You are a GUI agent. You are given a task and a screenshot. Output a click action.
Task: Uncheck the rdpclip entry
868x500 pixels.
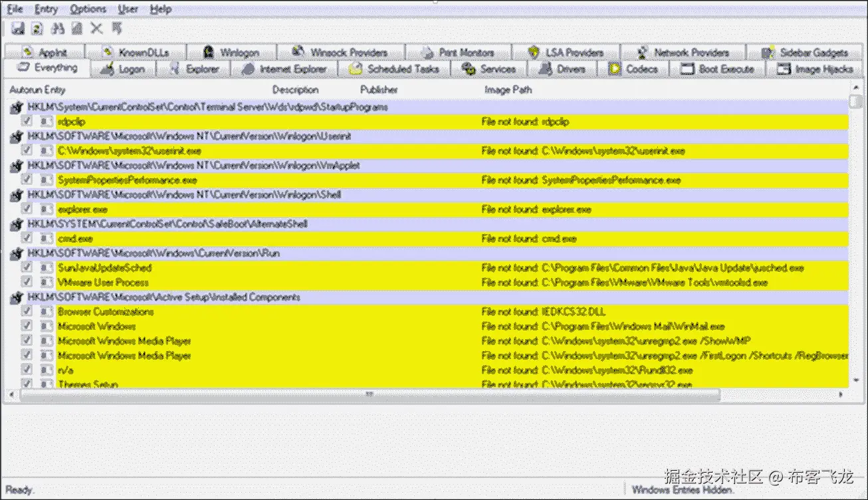tap(26, 122)
